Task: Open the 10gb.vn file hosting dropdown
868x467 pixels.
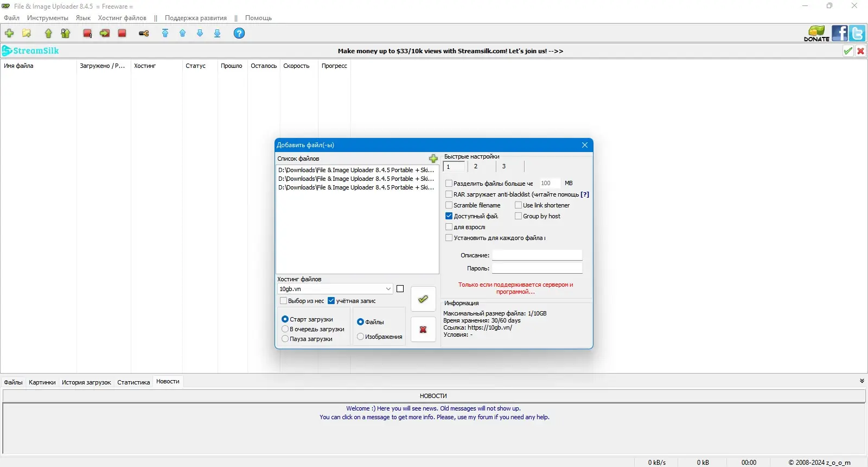Action: (x=335, y=289)
